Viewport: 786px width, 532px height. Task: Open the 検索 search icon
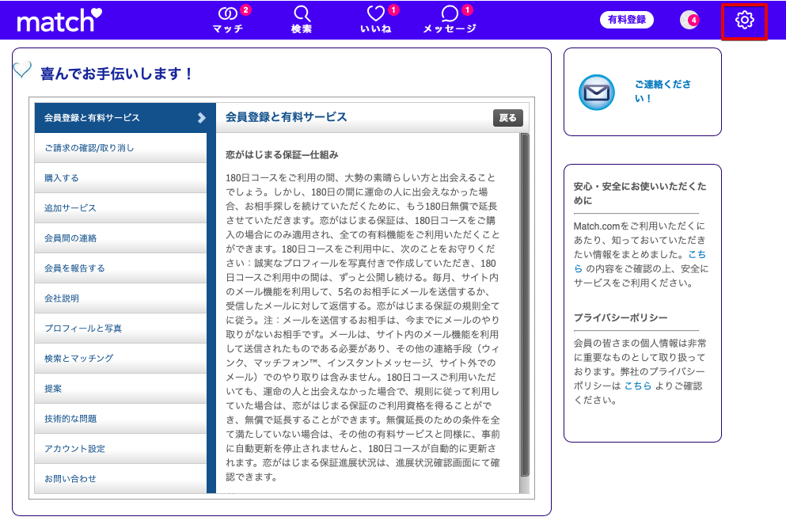click(302, 20)
